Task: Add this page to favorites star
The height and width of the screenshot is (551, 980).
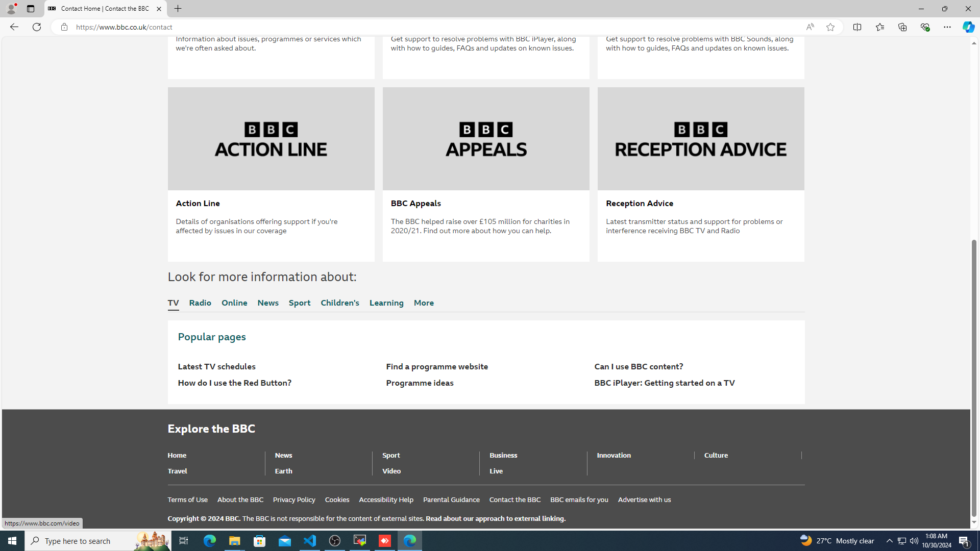Action: (x=830, y=27)
